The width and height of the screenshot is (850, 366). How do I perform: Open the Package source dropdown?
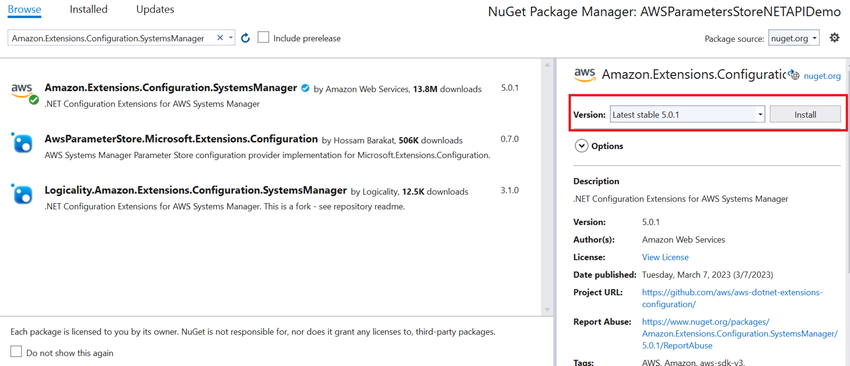[794, 38]
